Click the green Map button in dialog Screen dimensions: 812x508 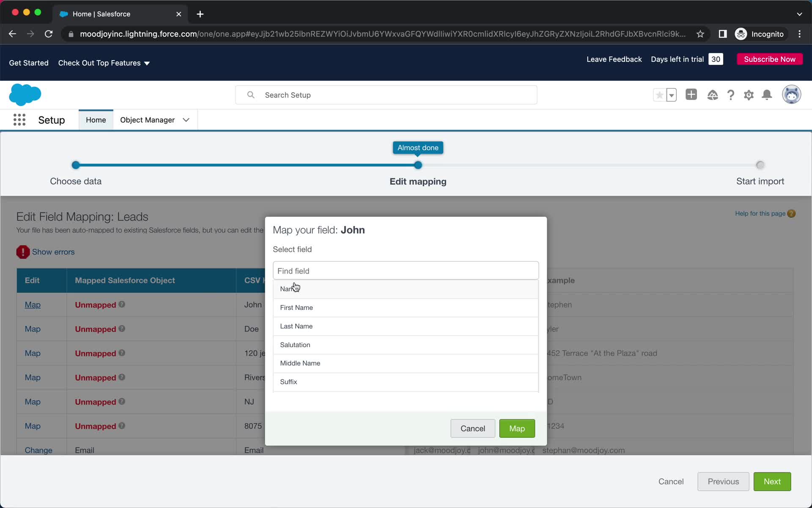(x=517, y=428)
